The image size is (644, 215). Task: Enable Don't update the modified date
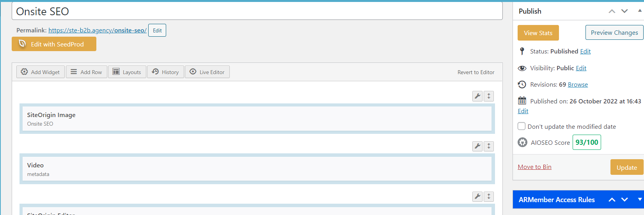pos(522,126)
